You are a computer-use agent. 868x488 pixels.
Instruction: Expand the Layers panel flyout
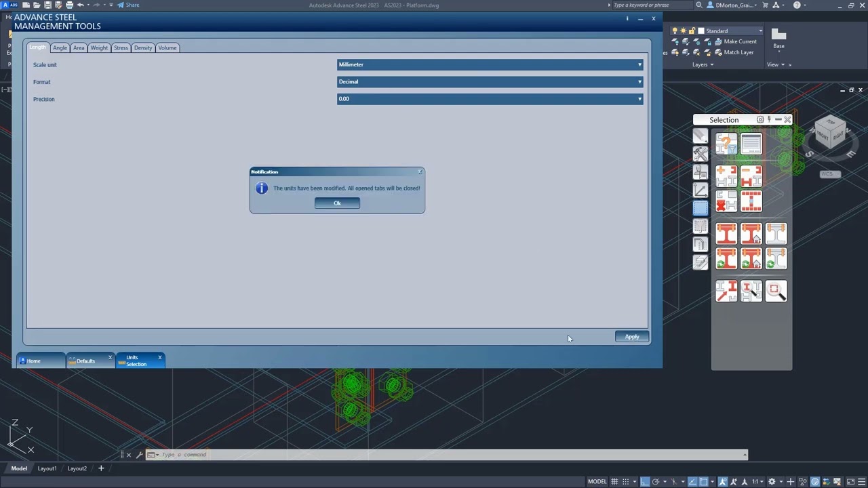click(703, 64)
